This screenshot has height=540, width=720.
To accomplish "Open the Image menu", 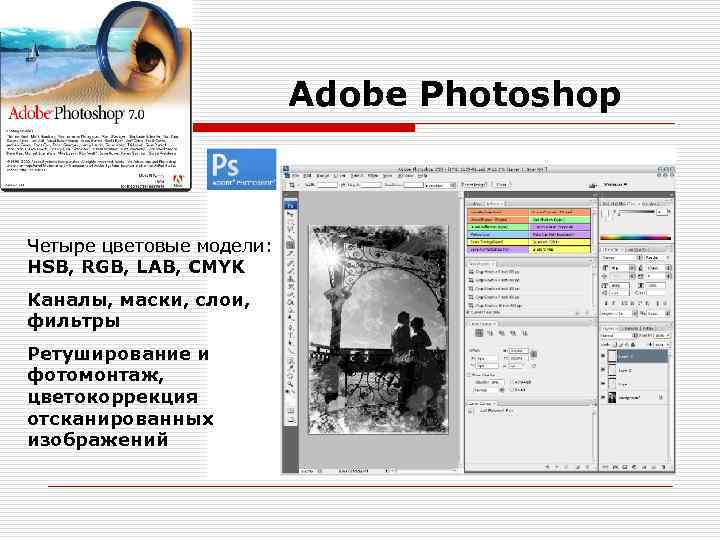I will click(x=322, y=176).
